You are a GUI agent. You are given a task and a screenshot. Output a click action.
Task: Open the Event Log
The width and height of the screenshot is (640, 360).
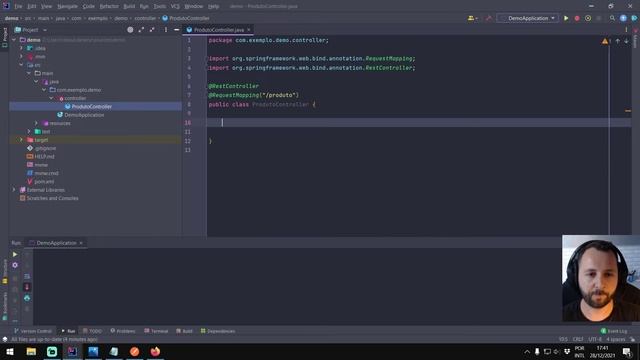tap(614, 331)
